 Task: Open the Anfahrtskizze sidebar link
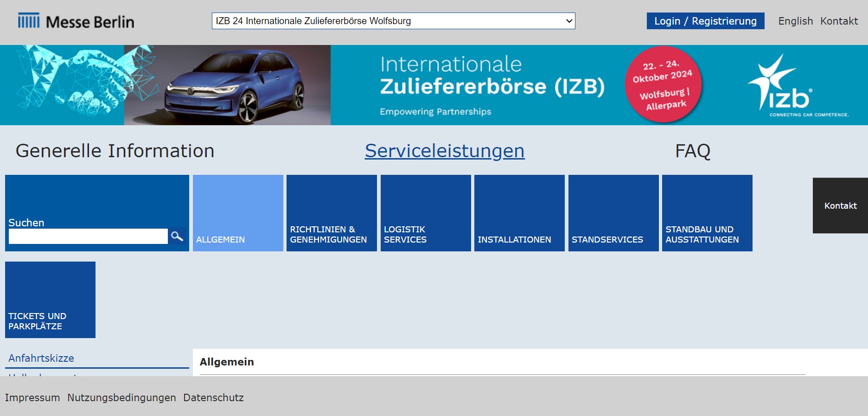[x=41, y=358]
